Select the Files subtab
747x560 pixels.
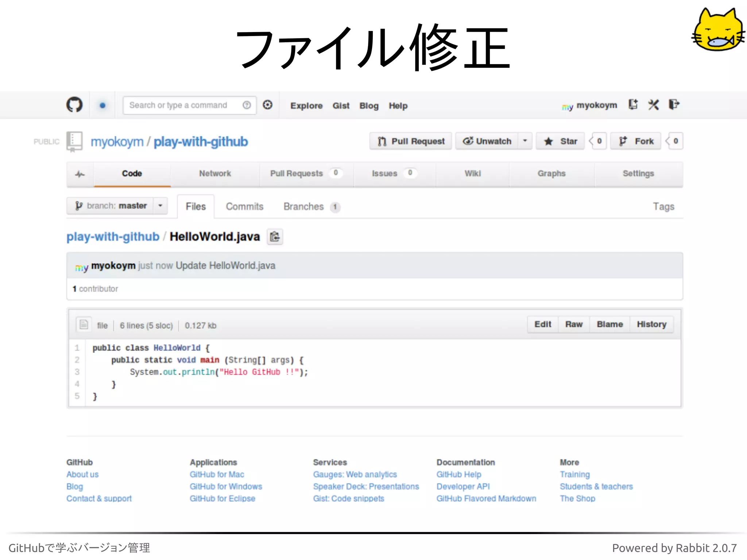[x=196, y=207]
